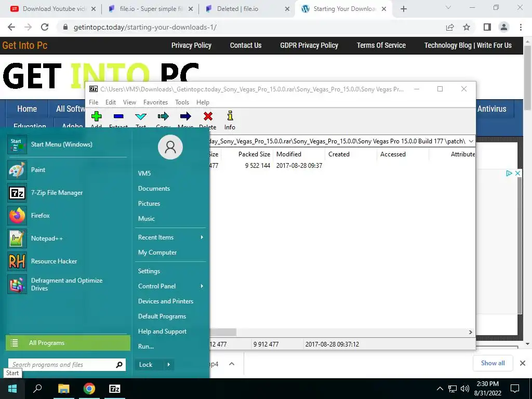Expand the 7-Zip address path dropdown
Image resolution: width=532 pixels, height=399 pixels.
pos(471,141)
